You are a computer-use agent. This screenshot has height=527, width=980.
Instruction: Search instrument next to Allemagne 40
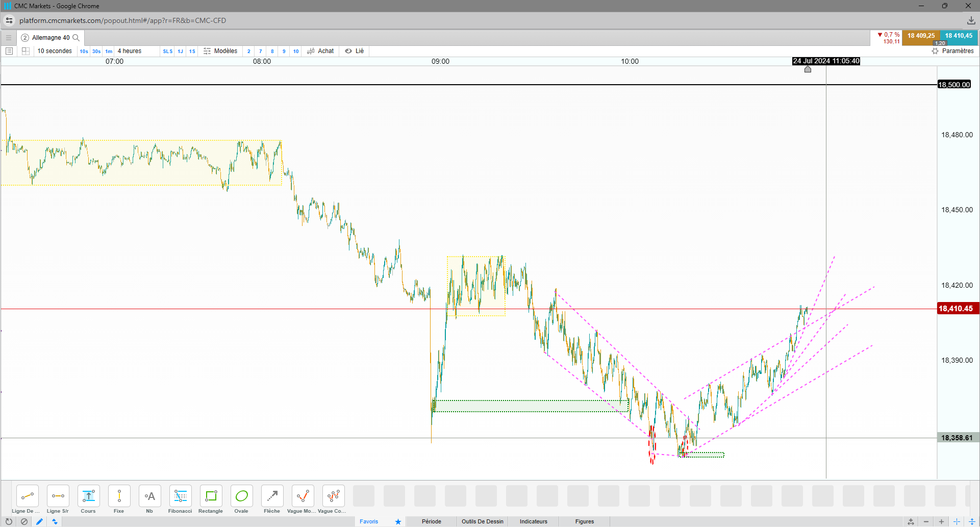pos(76,38)
